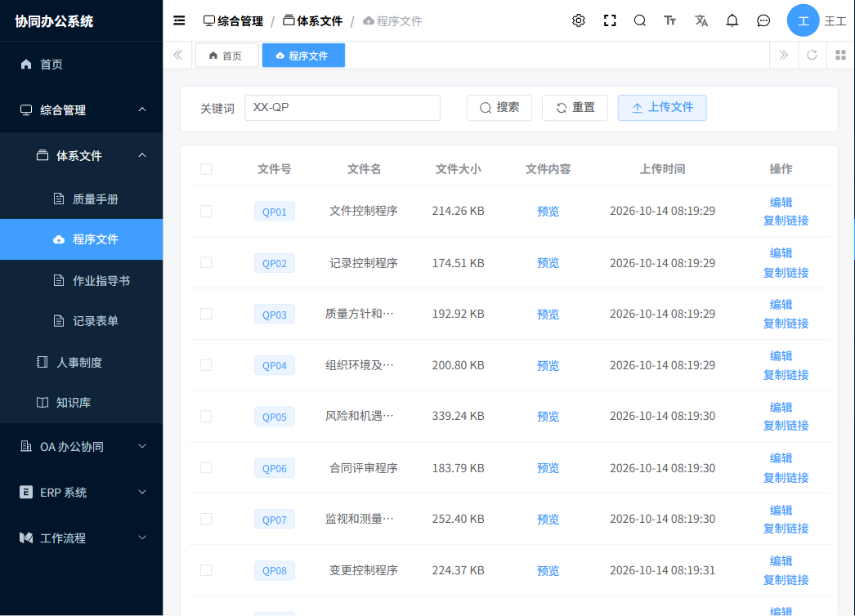
Task: Check the QP05 row checkbox
Action: pyautogui.click(x=206, y=417)
